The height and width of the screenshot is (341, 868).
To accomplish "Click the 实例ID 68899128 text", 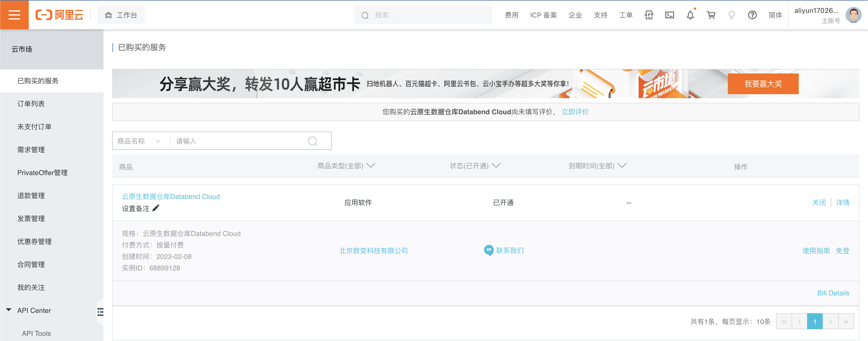I will (151, 268).
